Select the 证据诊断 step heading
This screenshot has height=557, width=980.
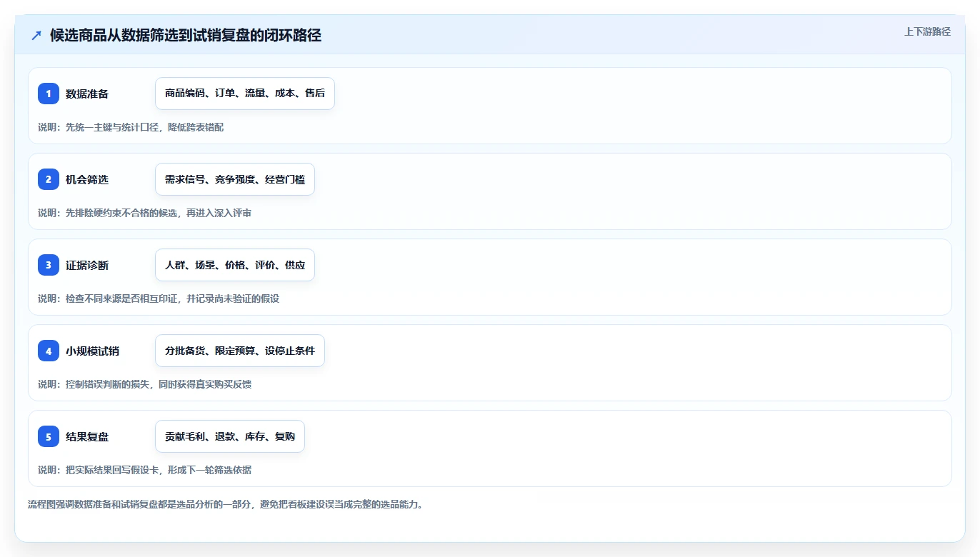pyautogui.click(x=87, y=265)
